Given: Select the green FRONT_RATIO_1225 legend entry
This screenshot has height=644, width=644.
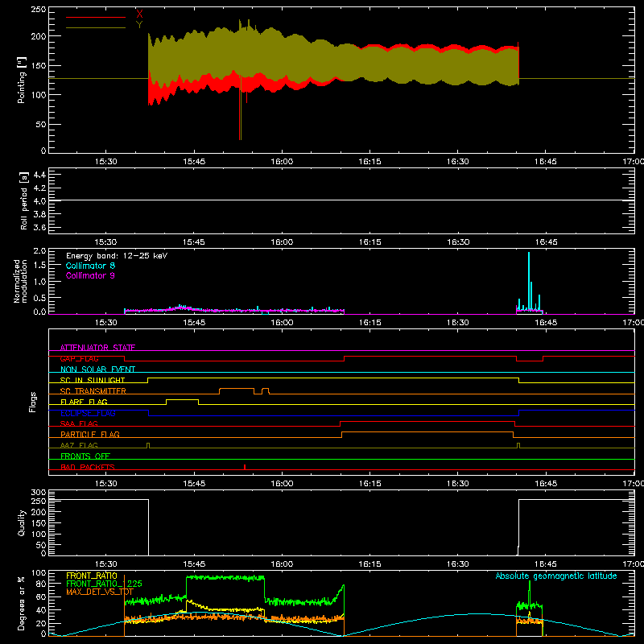Looking at the screenshot, I should tap(104, 584).
